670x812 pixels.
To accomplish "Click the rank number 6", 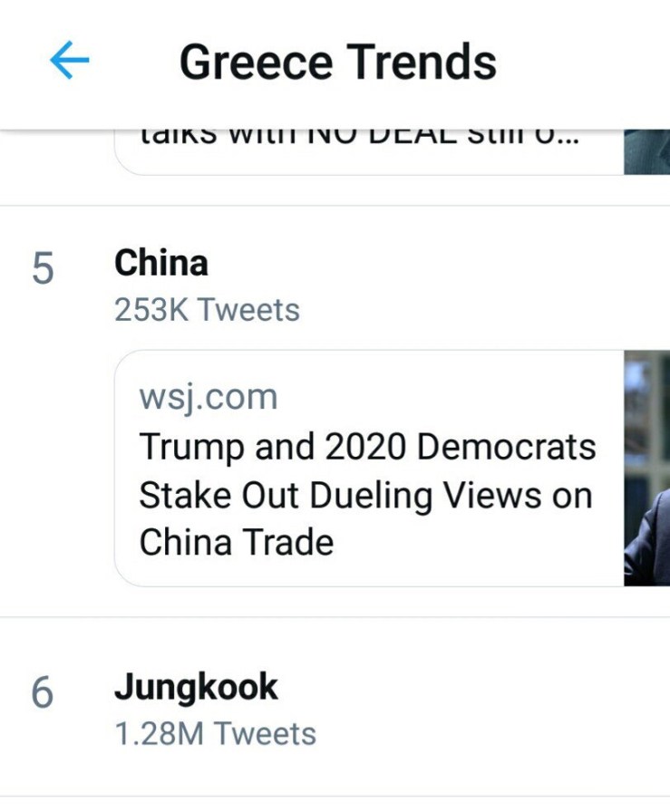I will click(43, 693).
